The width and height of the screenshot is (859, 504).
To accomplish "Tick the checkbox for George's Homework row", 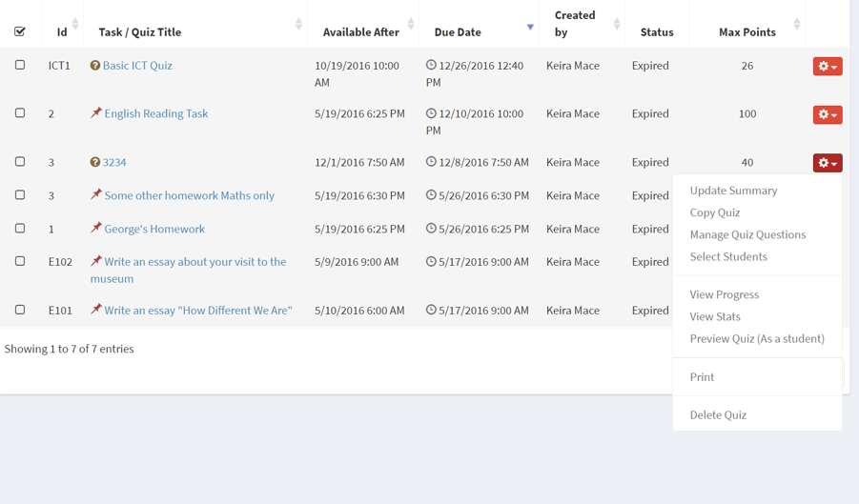I will pos(20,228).
